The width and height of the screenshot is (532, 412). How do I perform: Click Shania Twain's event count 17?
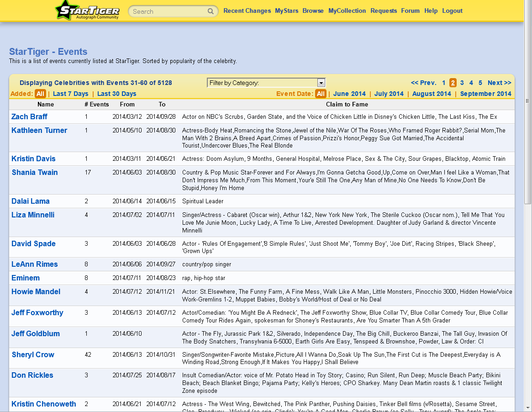tap(88, 172)
